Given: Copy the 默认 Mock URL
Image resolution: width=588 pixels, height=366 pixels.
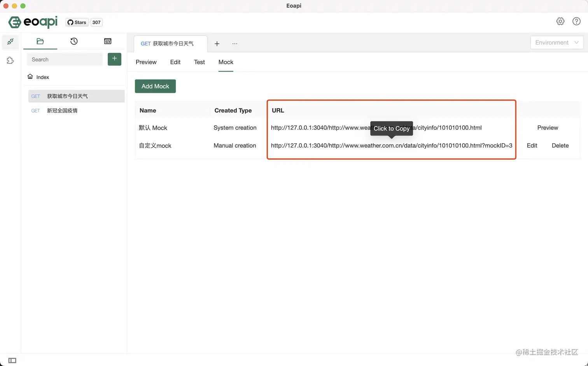Looking at the screenshot, I should coord(376,128).
